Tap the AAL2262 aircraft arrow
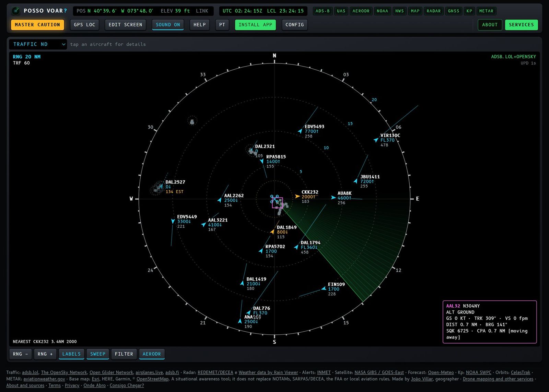This screenshot has width=549, height=392. 220,200
